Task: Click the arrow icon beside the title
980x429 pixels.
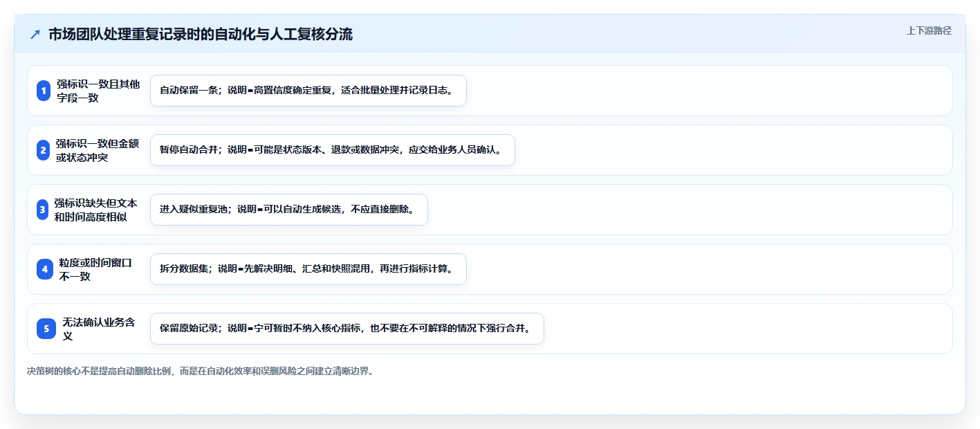Action: [35, 35]
